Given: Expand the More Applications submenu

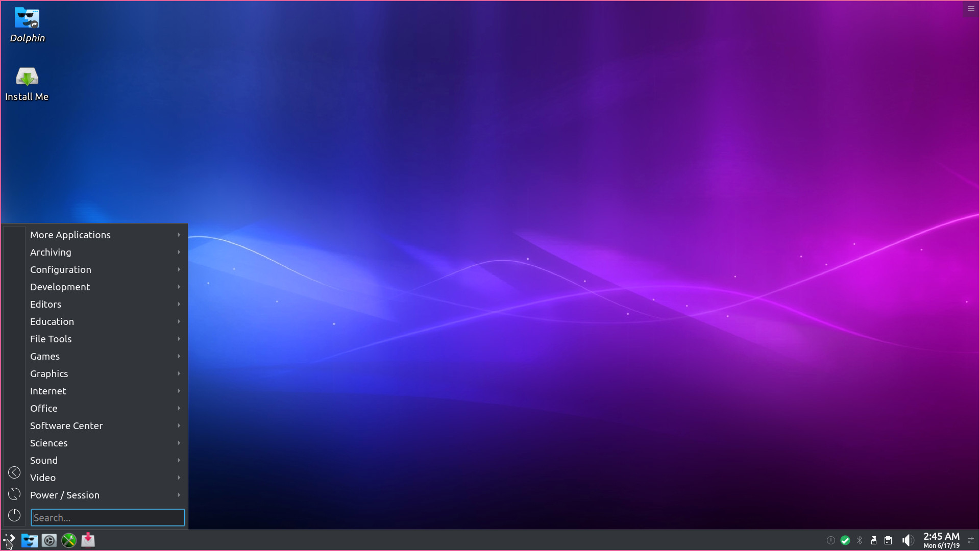Looking at the screenshot, I should 70,235.
